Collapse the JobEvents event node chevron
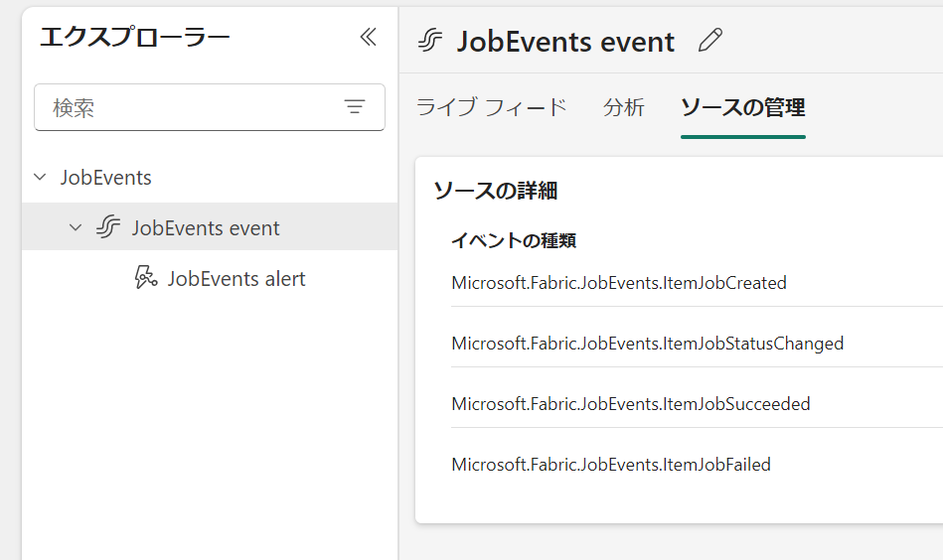943x560 pixels. click(x=76, y=227)
